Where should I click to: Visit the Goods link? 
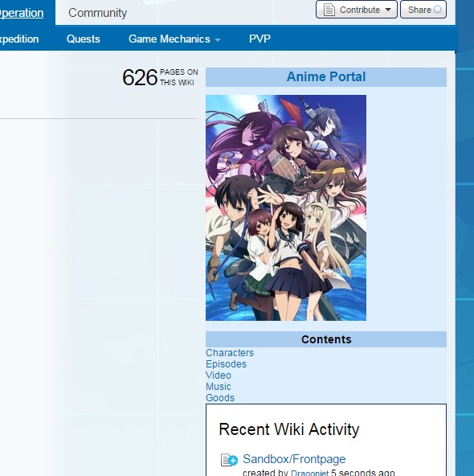(x=220, y=398)
